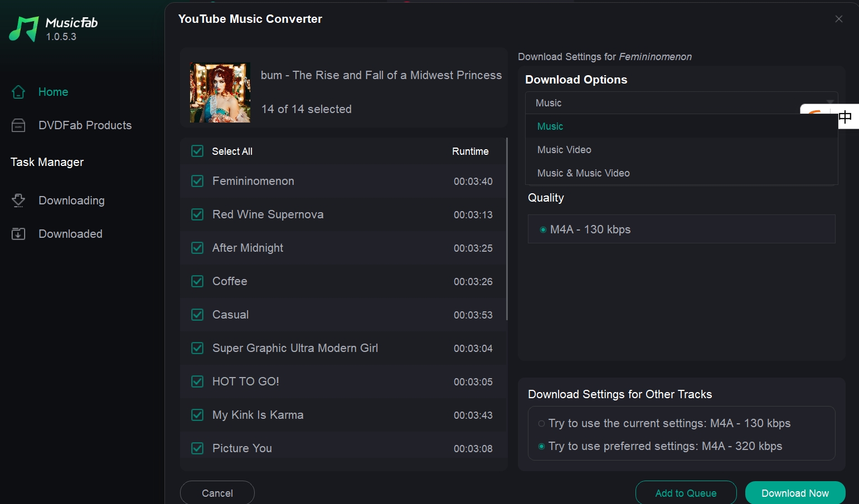
Task: Uncheck the Select All checkbox
Action: (197, 151)
